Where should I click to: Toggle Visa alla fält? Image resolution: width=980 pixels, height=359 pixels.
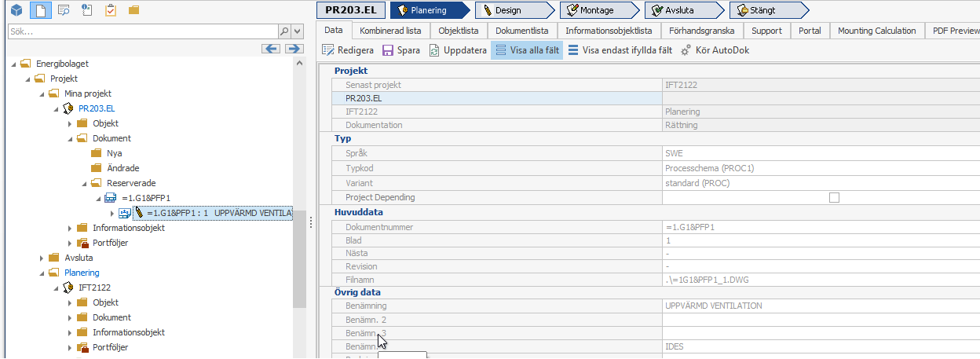point(527,50)
